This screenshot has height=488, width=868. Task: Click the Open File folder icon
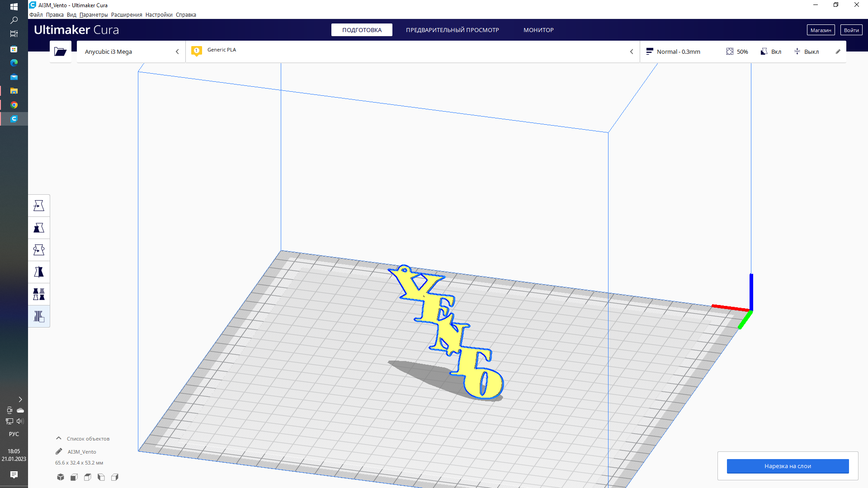click(x=60, y=52)
